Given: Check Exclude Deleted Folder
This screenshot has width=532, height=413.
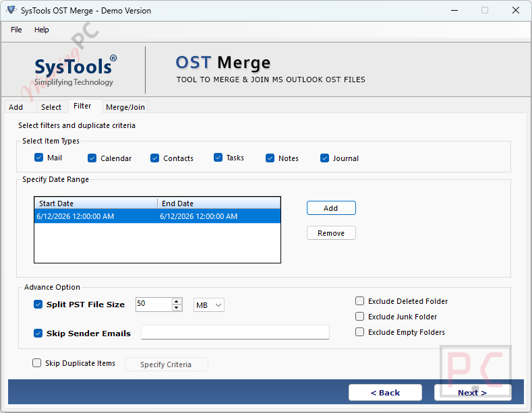Looking at the screenshot, I should [x=359, y=301].
